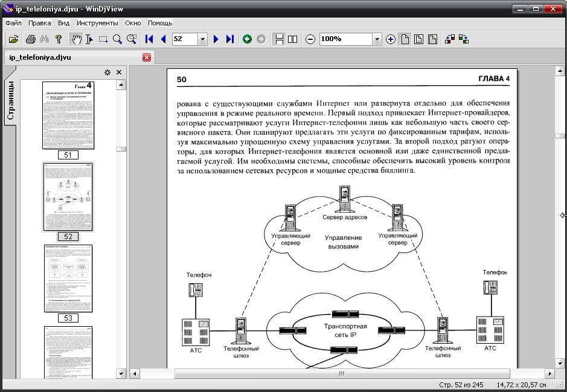567x392 pixels.
Task: Click the zoom out minus button
Action: click(x=310, y=39)
